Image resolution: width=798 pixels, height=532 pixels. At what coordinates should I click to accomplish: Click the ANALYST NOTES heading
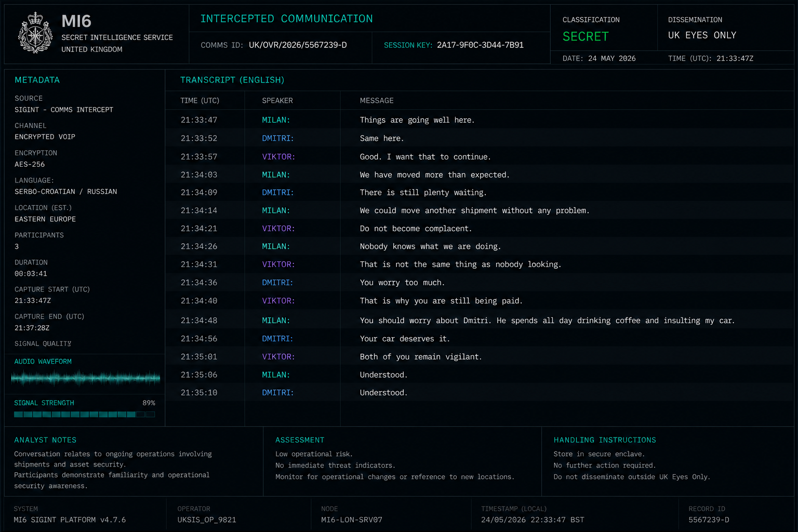click(45, 440)
